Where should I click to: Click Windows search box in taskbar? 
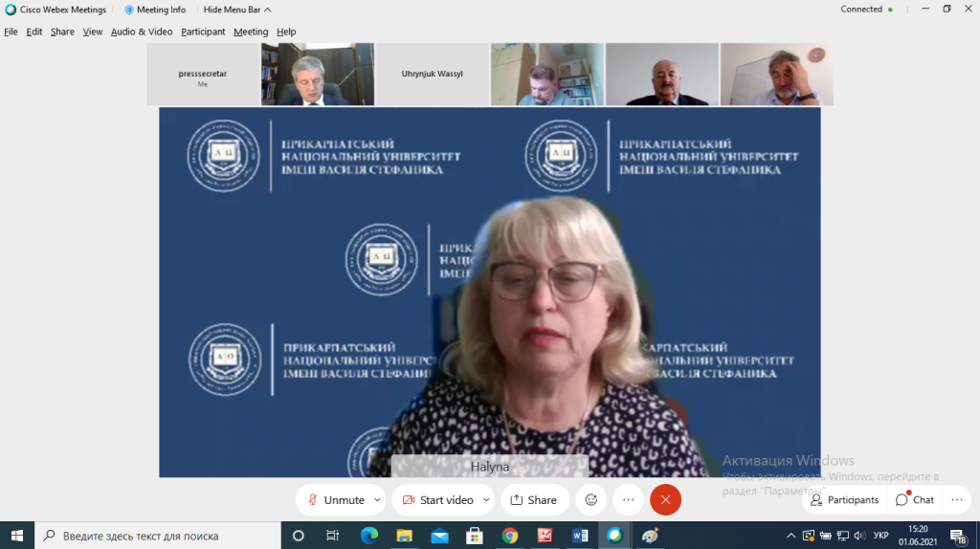[x=158, y=536]
